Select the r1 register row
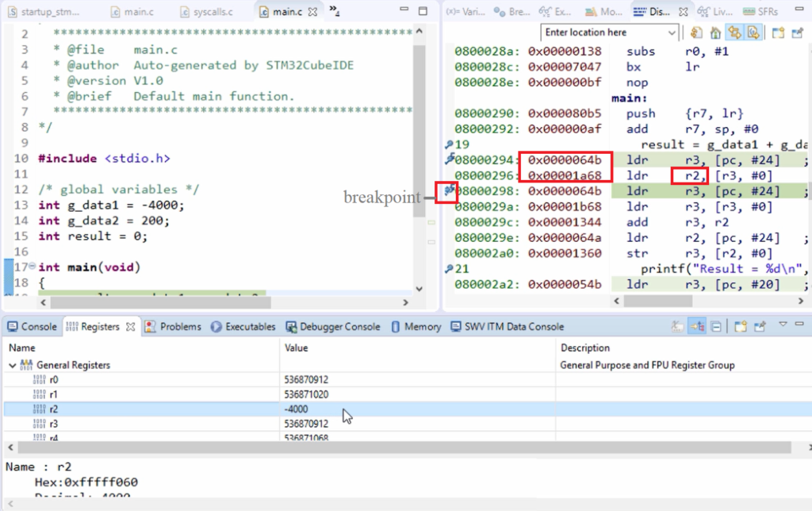The height and width of the screenshot is (511, 812). coord(408,394)
